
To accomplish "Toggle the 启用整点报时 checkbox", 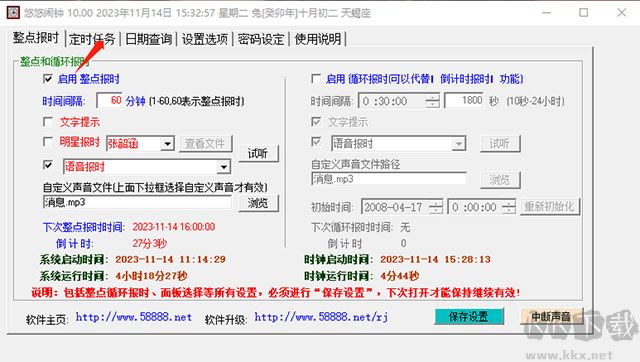I will click(x=48, y=78).
